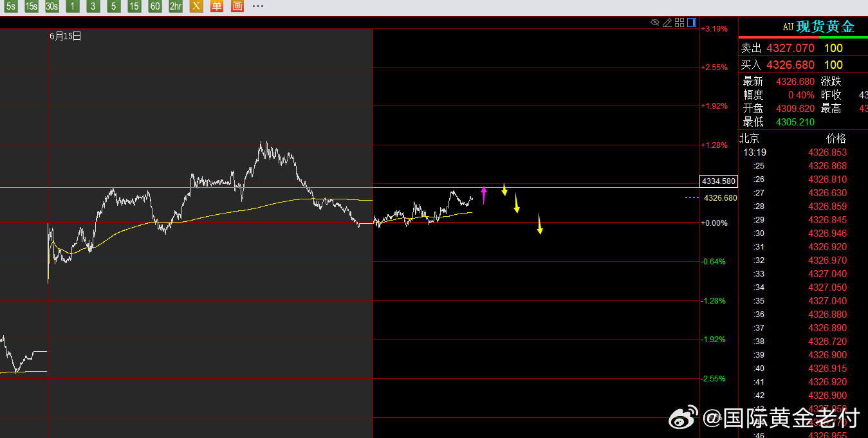Click the 现货黄金 instrument title
This screenshot has width=868, height=438.
click(826, 27)
